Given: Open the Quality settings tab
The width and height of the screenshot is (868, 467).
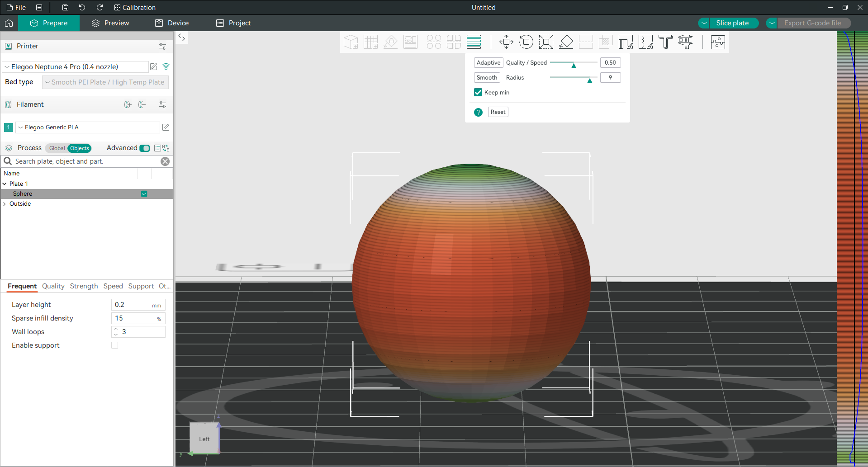Looking at the screenshot, I should (53, 286).
